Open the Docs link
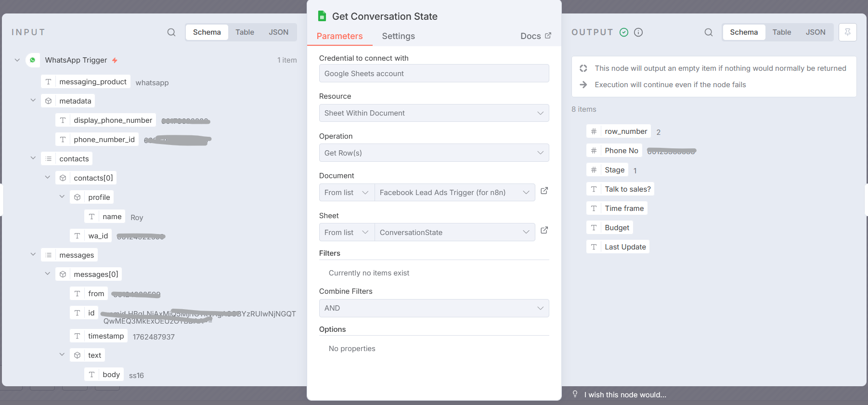This screenshot has width=868, height=405. click(535, 36)
